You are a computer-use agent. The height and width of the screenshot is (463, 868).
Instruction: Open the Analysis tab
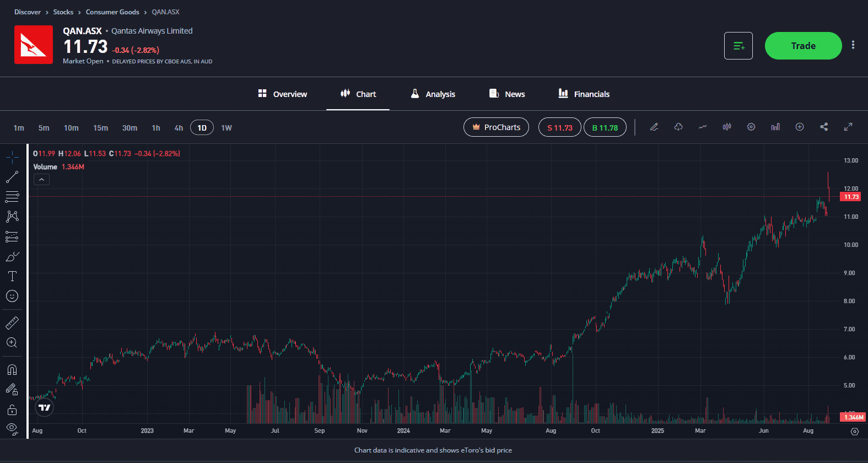pos(433,94)
